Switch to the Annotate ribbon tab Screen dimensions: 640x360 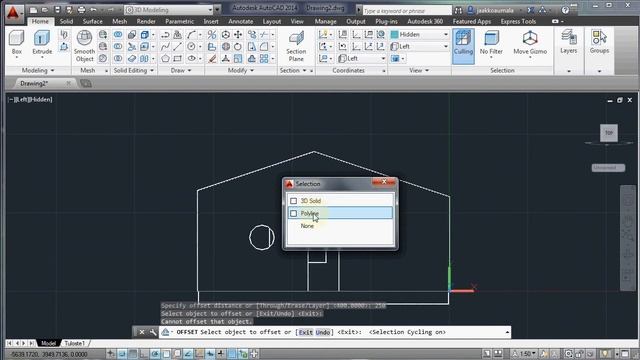(x=241, y=21)
